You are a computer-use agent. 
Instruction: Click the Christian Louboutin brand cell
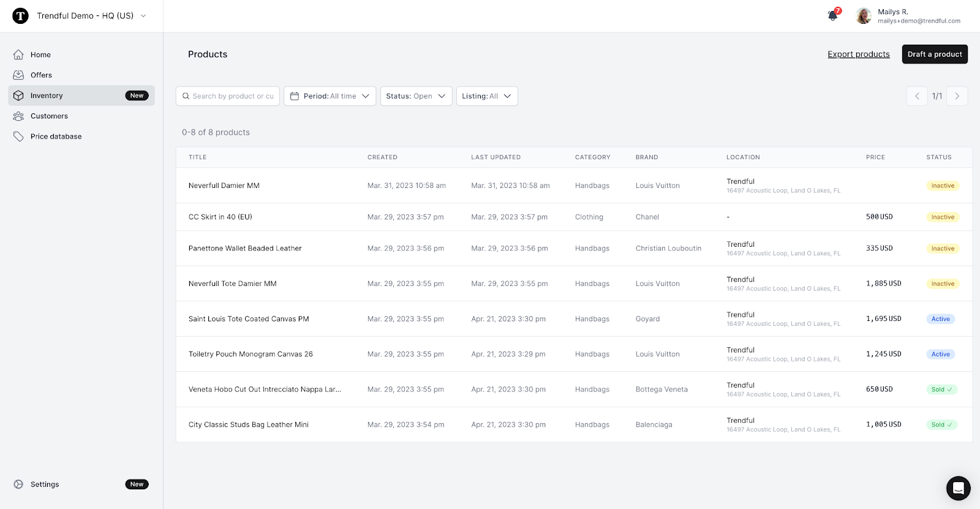point(668,249)
